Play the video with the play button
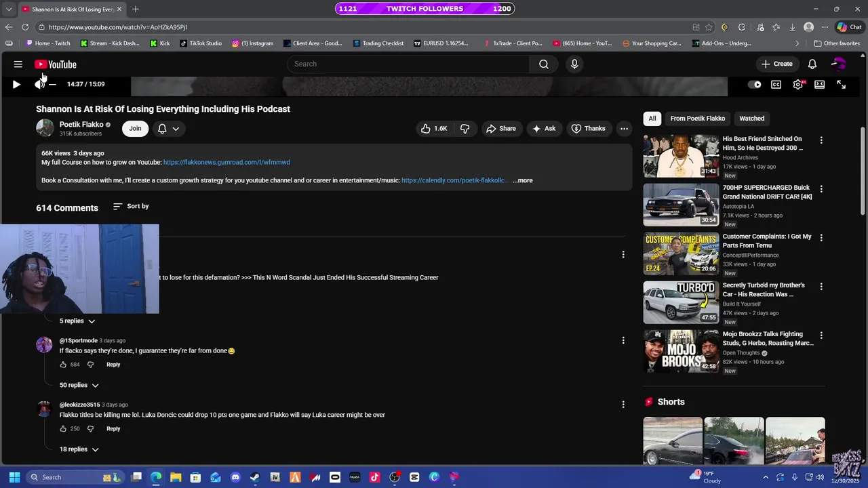Screen dimensions: 868x488 [x=16, y=85]
